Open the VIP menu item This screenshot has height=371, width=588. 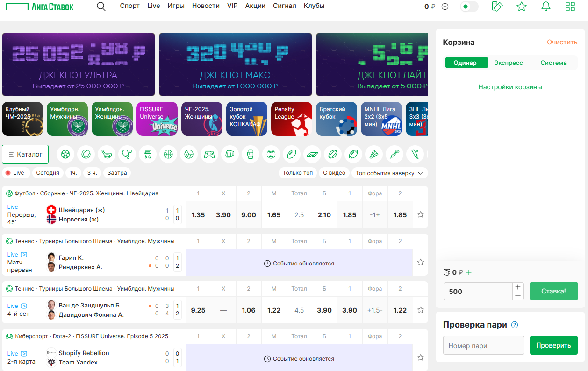(x=232, y=6)
